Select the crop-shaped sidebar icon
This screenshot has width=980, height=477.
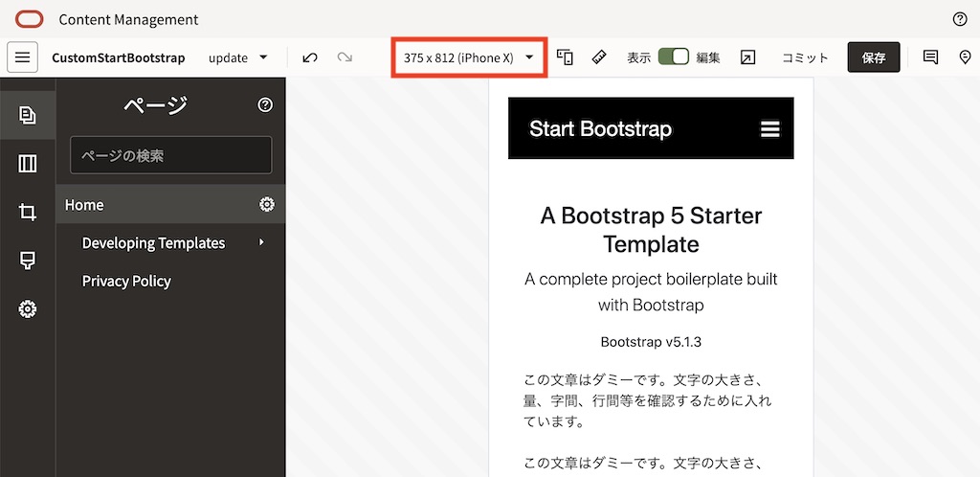click(x=28, y=213)
